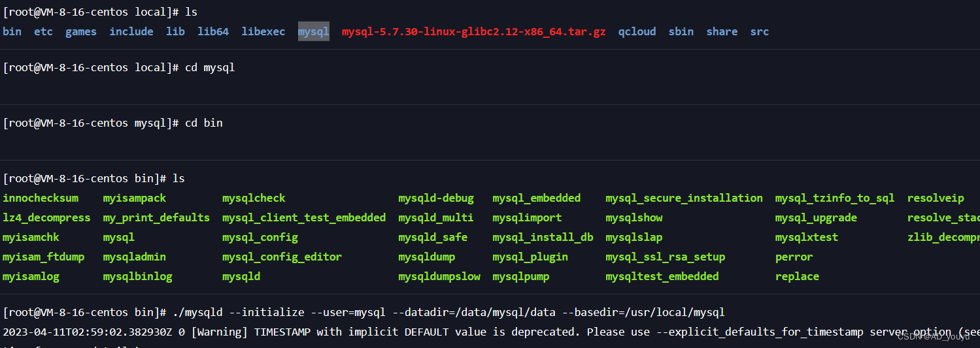Click the games directory entry
The width and height of the screenshot is (980, 348).
click(81, 31)
